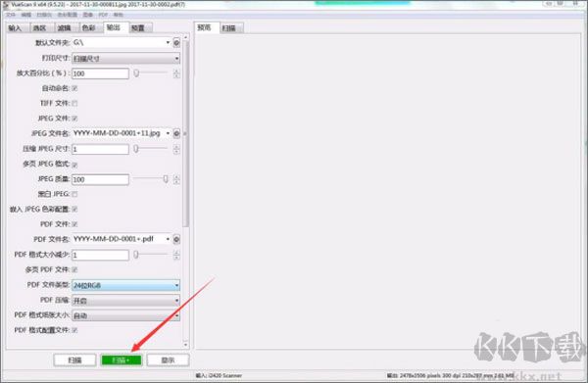The image size is (588, 383).
Task: Click the green Scan+ button
Action: point(122,360)
